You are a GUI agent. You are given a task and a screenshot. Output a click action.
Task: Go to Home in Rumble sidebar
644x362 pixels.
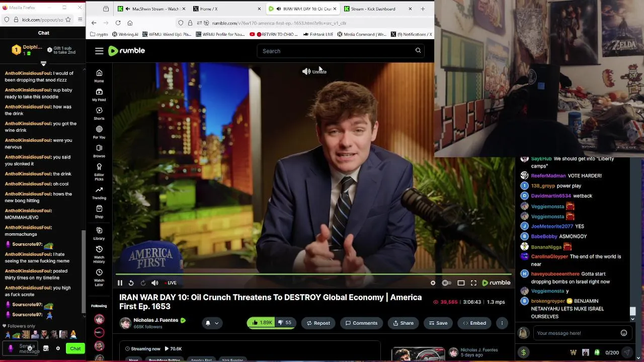99,76
